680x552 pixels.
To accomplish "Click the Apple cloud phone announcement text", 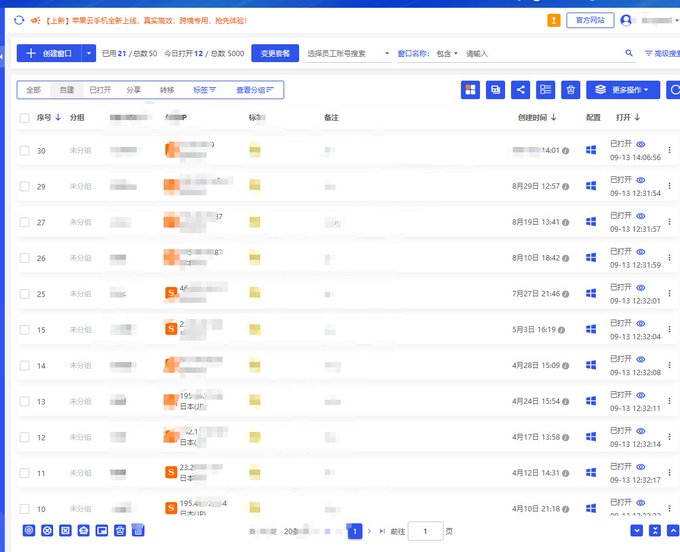I will click(146, 20).
